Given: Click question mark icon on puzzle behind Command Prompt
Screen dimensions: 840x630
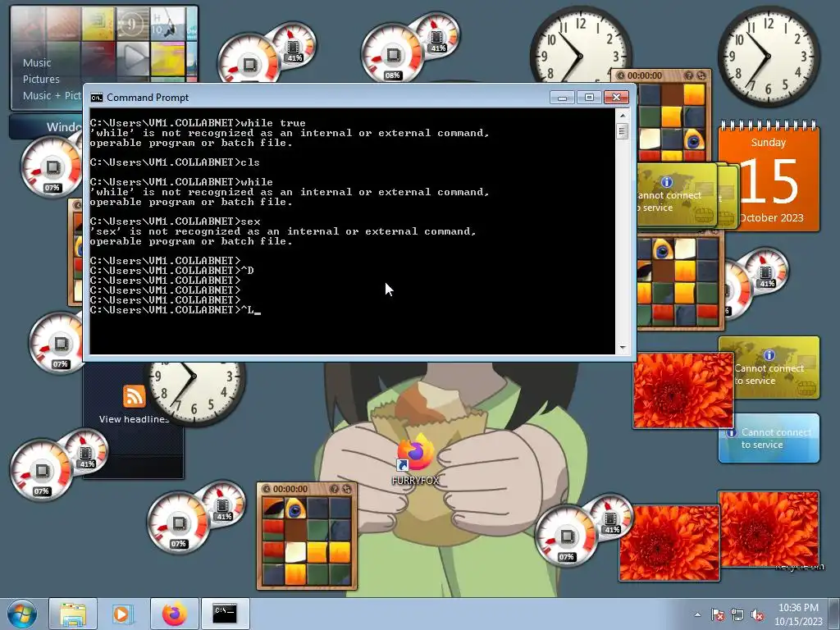Looking at the screenshot, I should pyautogui.click(x=689, y=75).
